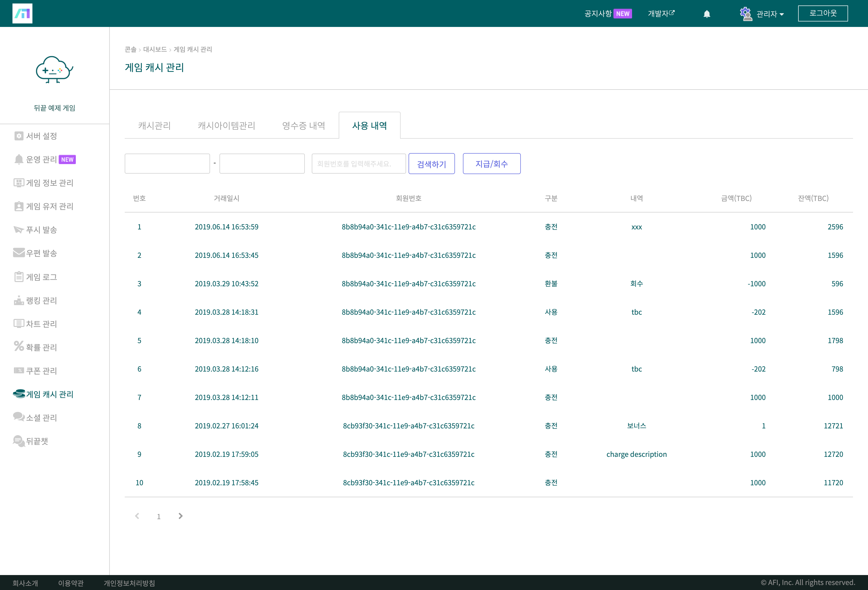Click the 뒤끝 예제 게임 project name
The image size is (868, 590).
(55, 108)
